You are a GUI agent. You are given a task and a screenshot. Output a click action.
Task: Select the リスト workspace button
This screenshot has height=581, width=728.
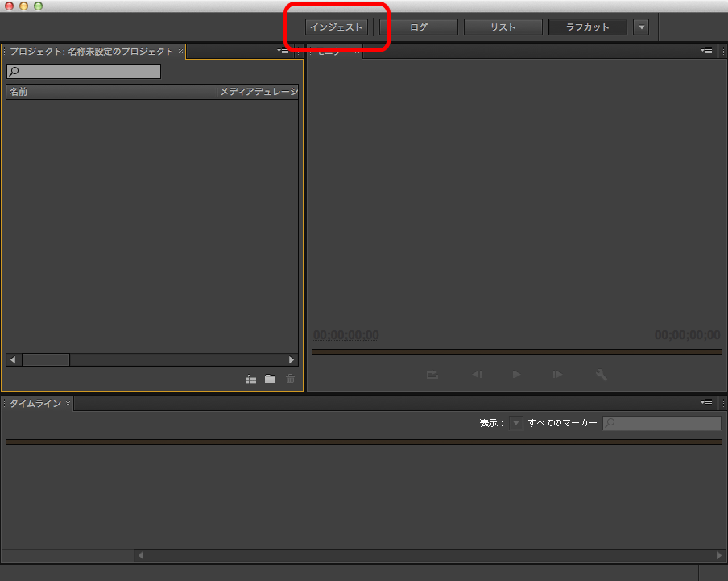pos(503,27)
